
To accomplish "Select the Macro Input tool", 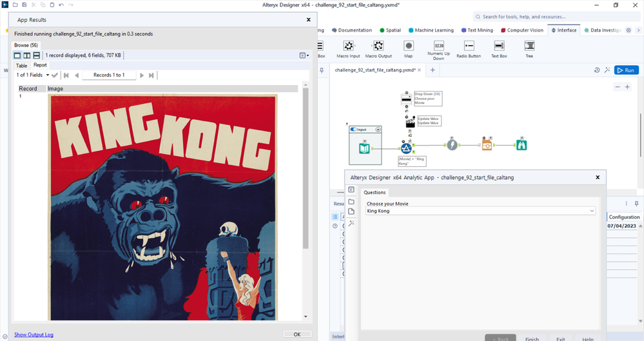I will click(348, 49).
